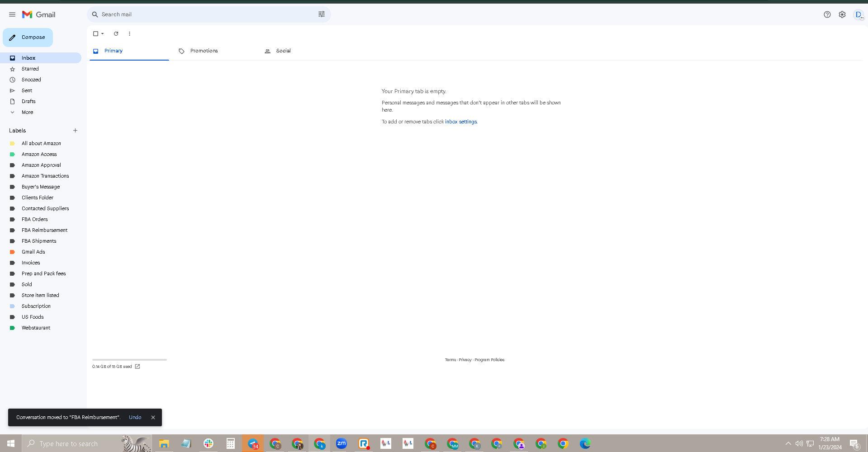Open Slack from the taskbar
Viewport: 868px width, 452px height.
tap(209, 443)
